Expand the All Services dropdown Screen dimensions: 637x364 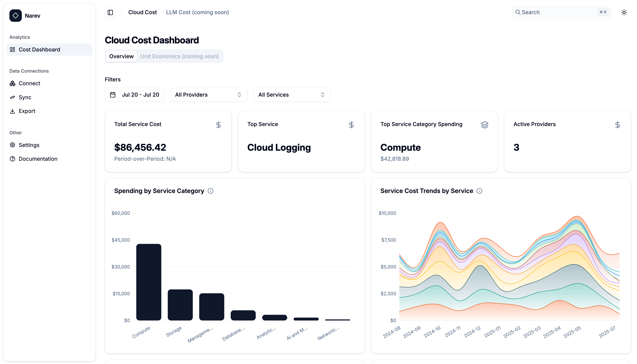click(292, 95)
